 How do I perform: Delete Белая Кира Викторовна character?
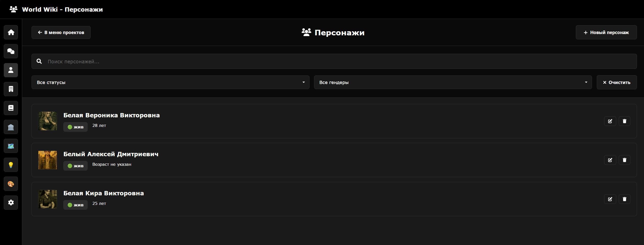click(624, 199)
